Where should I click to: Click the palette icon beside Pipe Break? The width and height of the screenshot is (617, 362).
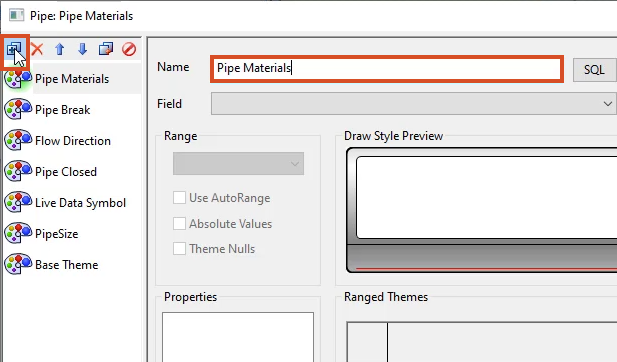coord(18,109)
